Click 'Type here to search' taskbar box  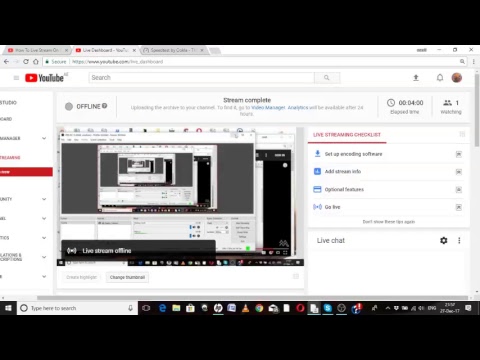pos(77,308)
